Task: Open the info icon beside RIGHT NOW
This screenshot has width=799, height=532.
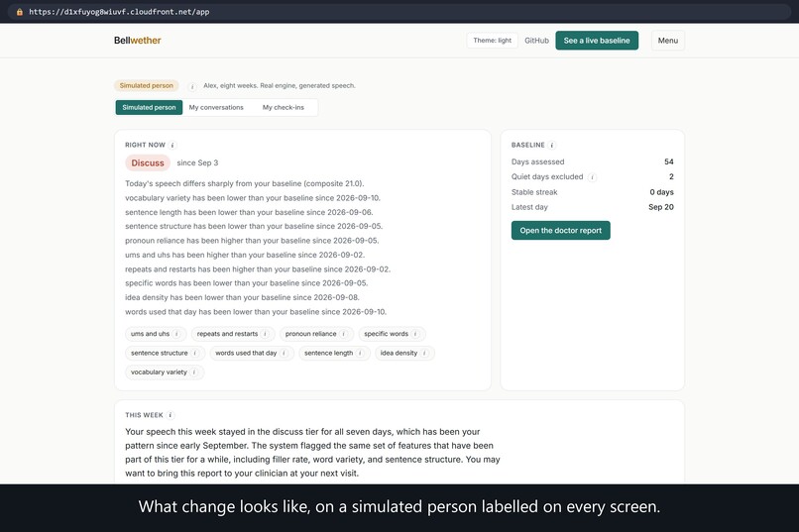Action: (x=172, y=145)
